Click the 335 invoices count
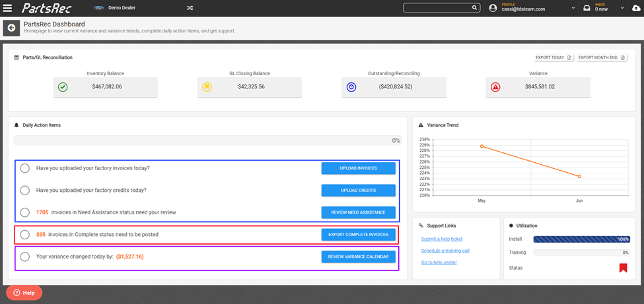Viewport: 644px width, 304px height. click(41, 235)
